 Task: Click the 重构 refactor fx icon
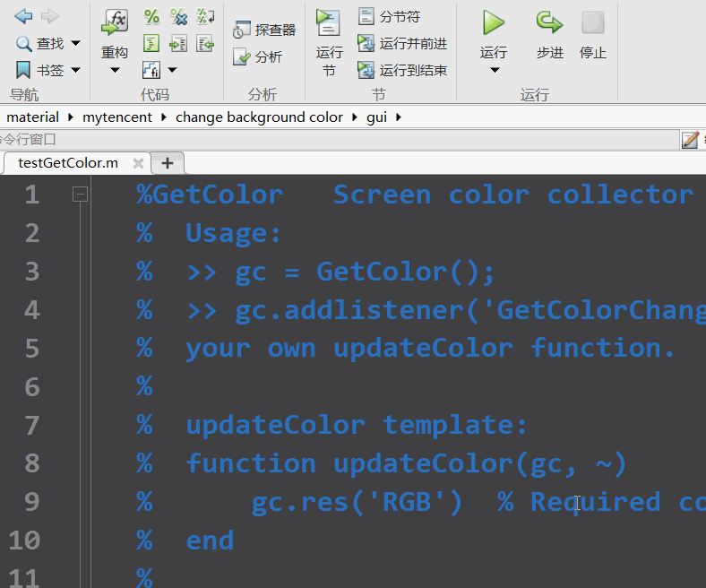(115, 22)
